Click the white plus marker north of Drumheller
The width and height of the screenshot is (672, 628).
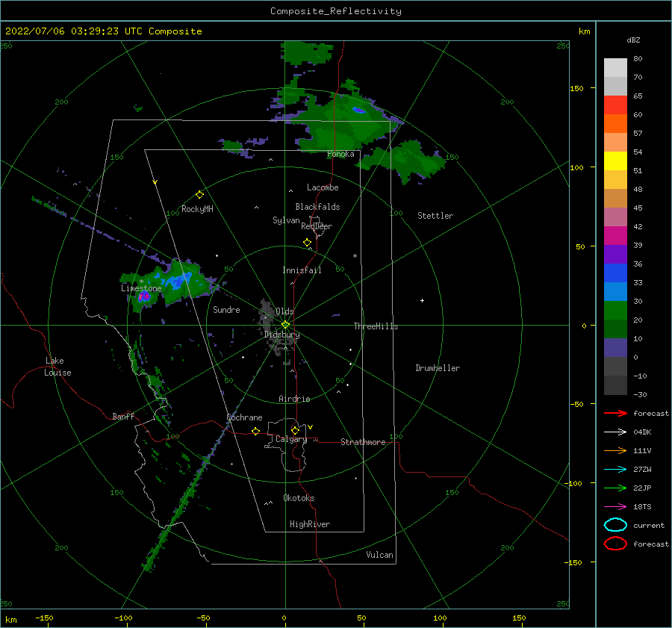coord(422,300)
